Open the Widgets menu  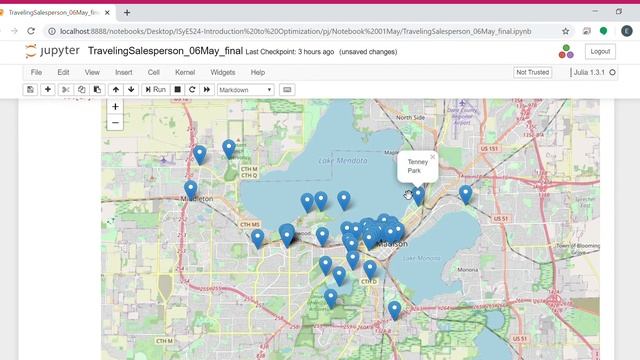(x=223, y=72)
